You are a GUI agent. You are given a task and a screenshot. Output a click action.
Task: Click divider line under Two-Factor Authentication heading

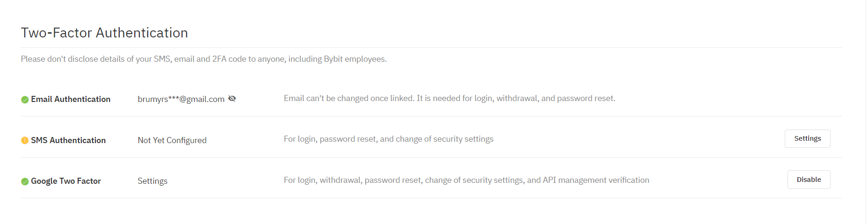[431, 47]
